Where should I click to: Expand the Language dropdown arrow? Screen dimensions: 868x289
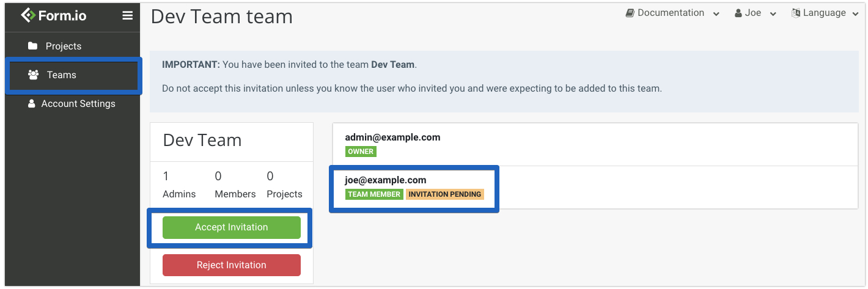tap(855, 14)
